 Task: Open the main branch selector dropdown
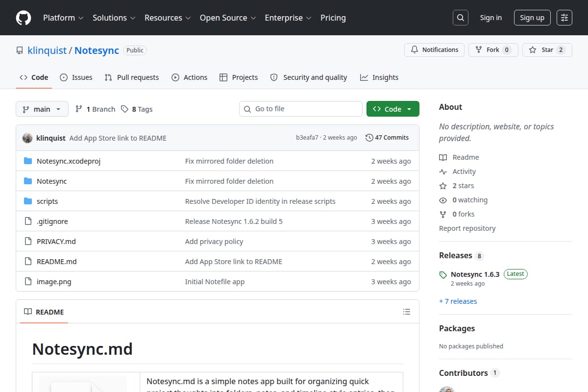(x=42, y=109)
